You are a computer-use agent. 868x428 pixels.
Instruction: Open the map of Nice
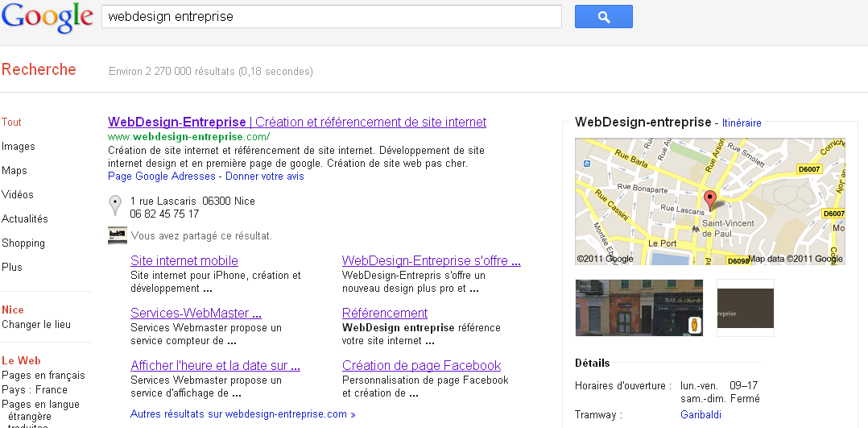point(709,202)
